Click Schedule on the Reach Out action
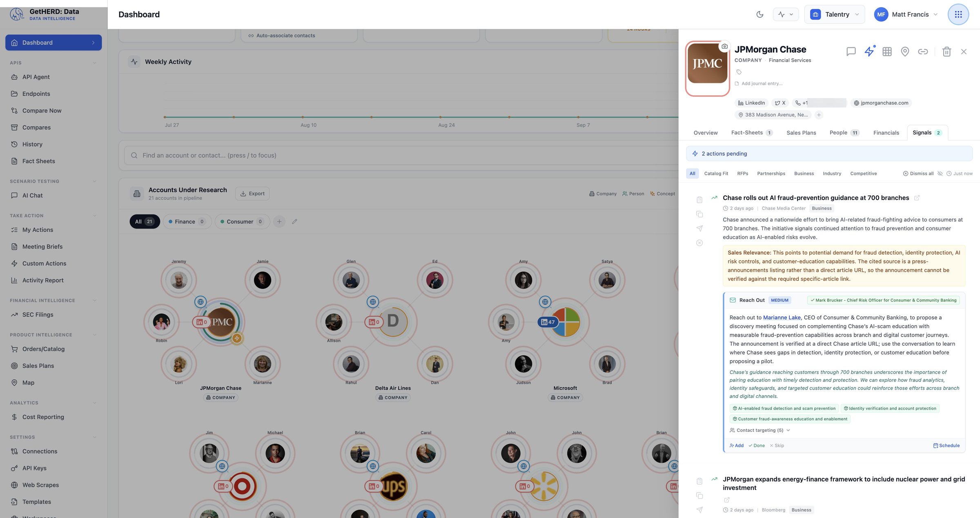 pos(946,446)
